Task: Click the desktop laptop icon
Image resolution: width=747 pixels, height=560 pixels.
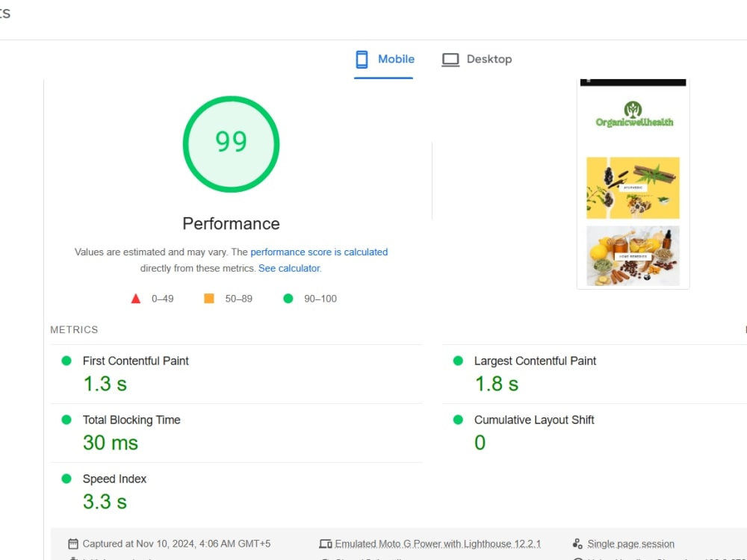Action: (450, 60)
